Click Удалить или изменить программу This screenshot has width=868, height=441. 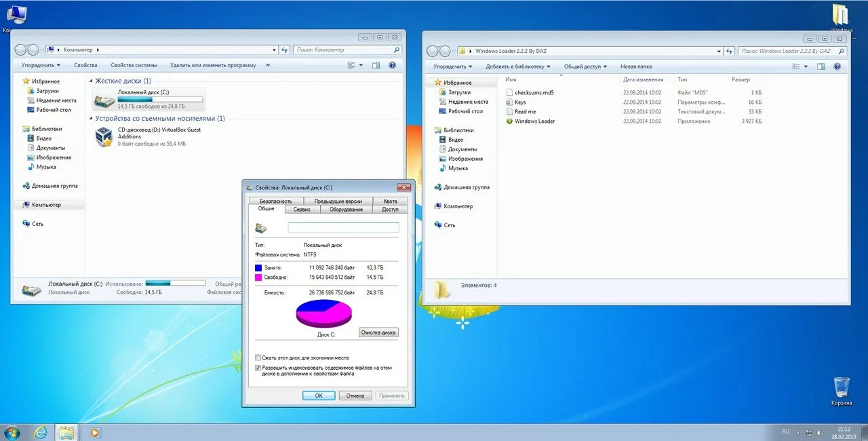click(213, 65)
